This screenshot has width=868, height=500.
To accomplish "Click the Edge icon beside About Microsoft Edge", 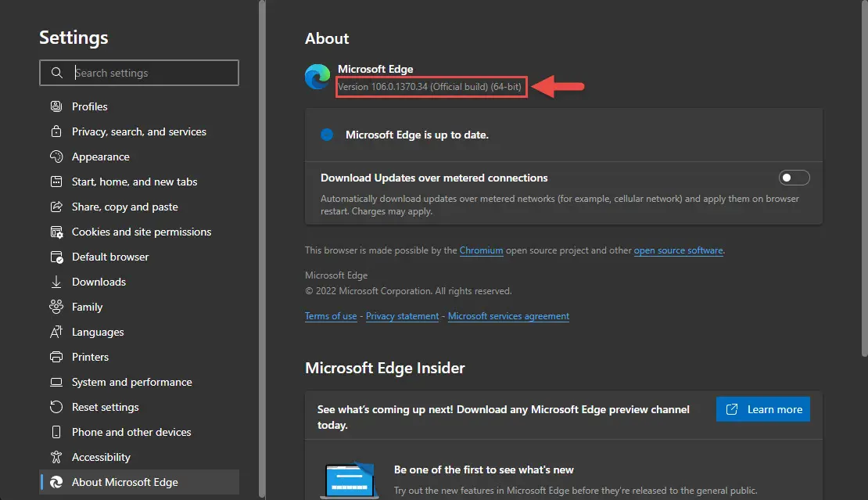I will [56, 482].
